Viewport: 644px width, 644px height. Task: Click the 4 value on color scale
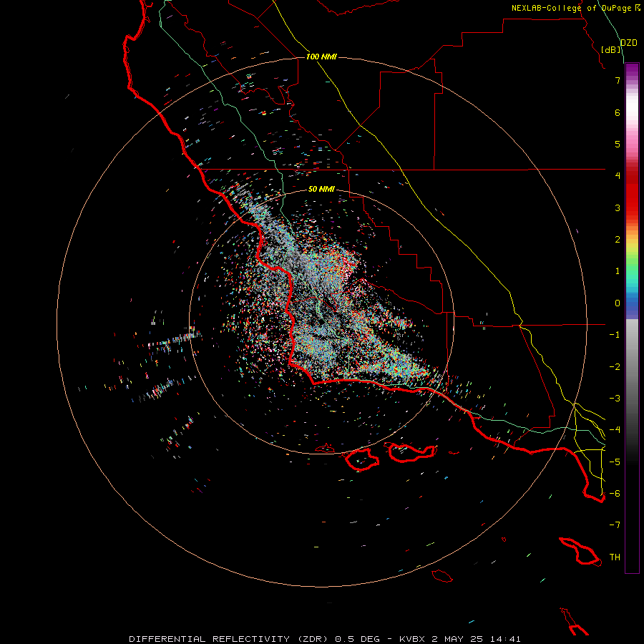618,176
